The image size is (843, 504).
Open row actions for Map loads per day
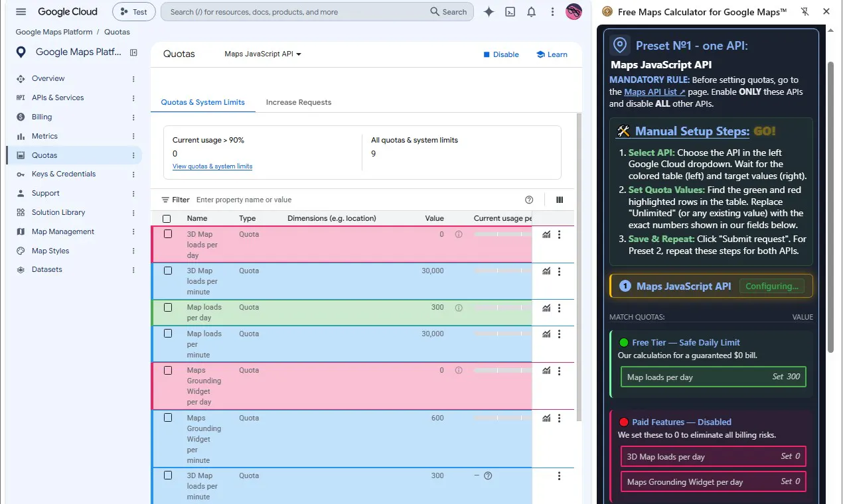[x=560, y=308]
